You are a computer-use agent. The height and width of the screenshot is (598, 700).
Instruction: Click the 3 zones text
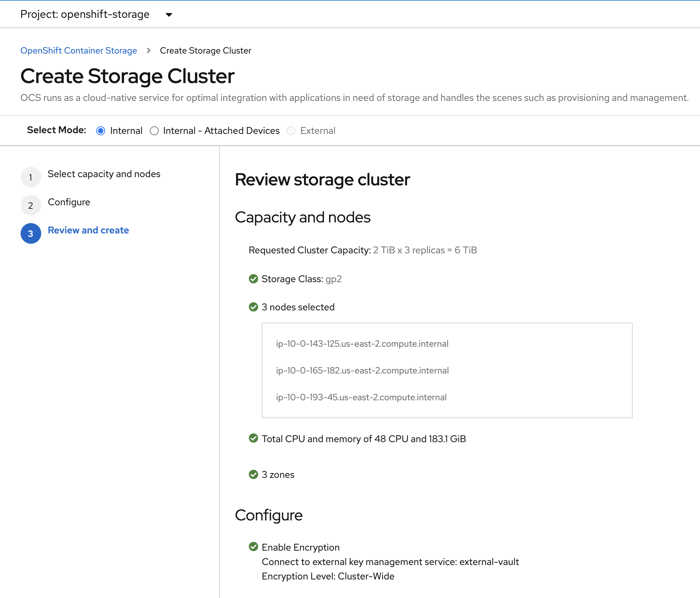click(x=278, y=475)
